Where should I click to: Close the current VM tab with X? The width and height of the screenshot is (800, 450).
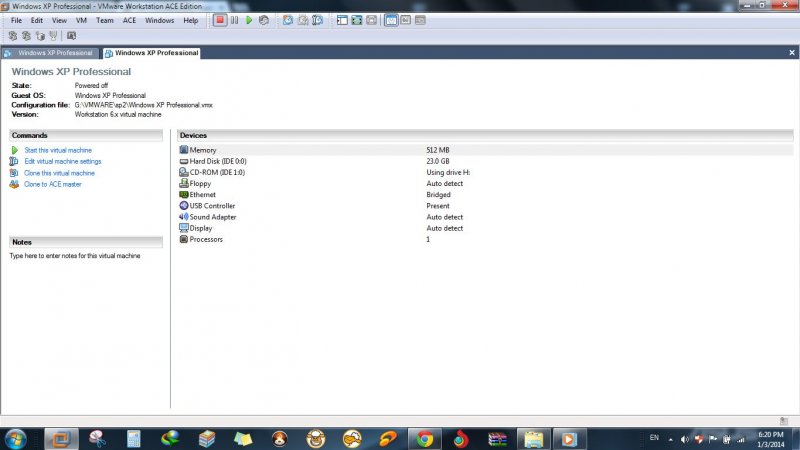(792, 53)
